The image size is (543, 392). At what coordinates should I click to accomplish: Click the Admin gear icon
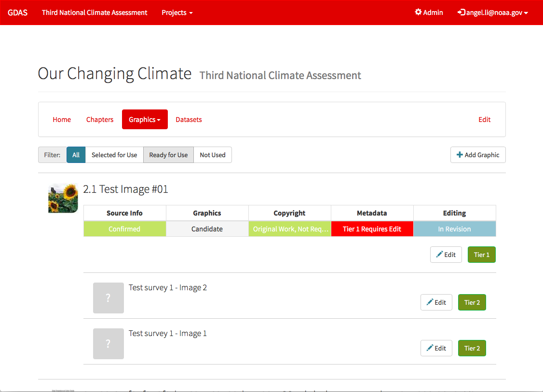(418, 12)
